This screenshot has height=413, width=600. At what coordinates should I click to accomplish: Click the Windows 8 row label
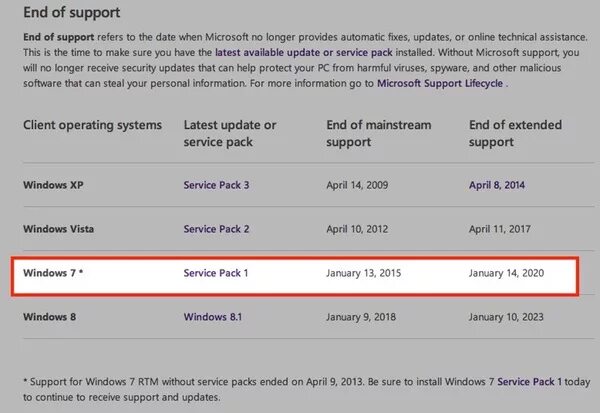coord(49,316)
